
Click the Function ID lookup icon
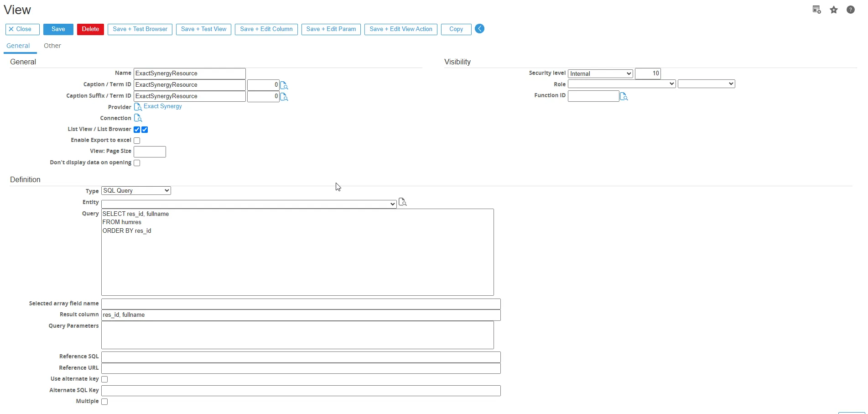tap(624, 96)
